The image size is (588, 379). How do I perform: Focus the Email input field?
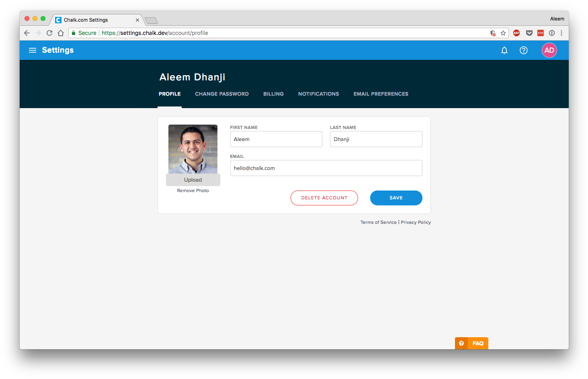pyautogui.click(x=326, y=168)
